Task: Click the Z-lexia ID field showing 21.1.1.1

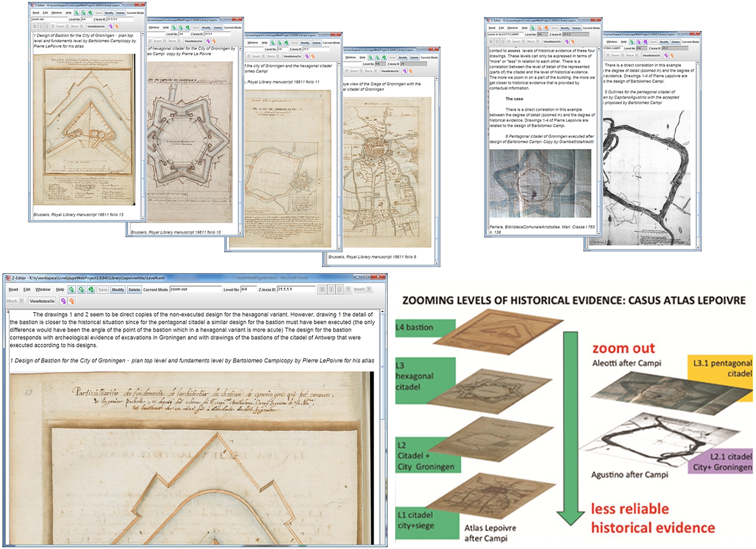Action: 296,289
